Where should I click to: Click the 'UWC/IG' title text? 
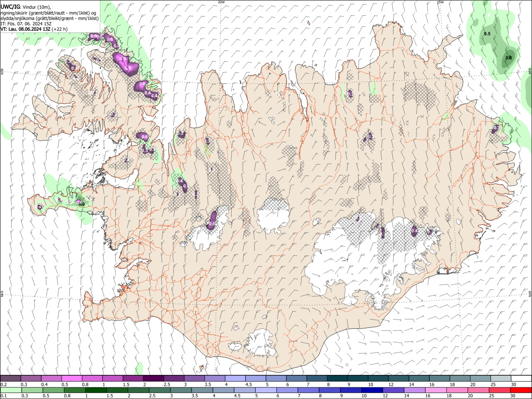(x=10, y=7)
